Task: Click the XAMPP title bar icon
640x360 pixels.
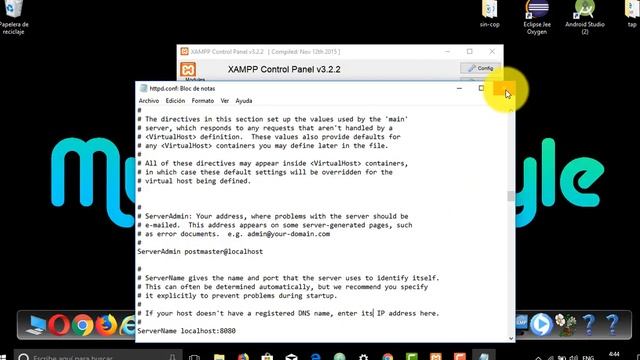Action: tap(184, 51)
